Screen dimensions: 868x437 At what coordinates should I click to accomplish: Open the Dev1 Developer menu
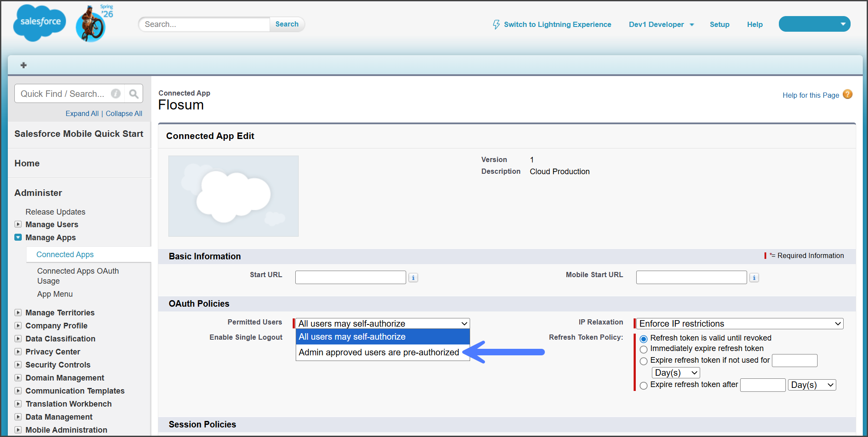[x=661, y=25]
